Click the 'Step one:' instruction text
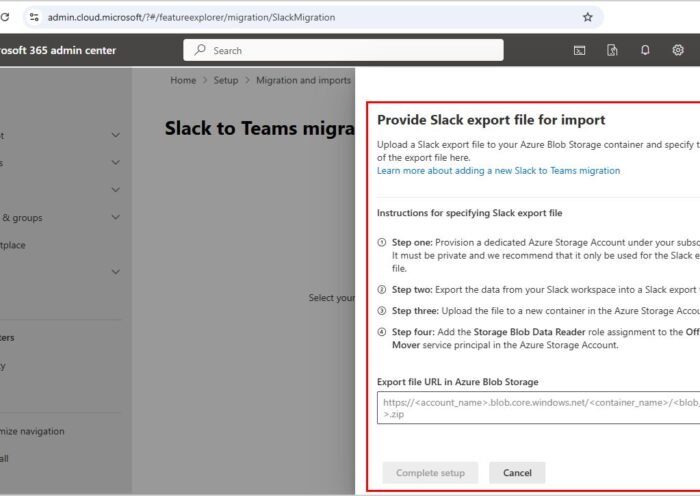 point(412,242)
